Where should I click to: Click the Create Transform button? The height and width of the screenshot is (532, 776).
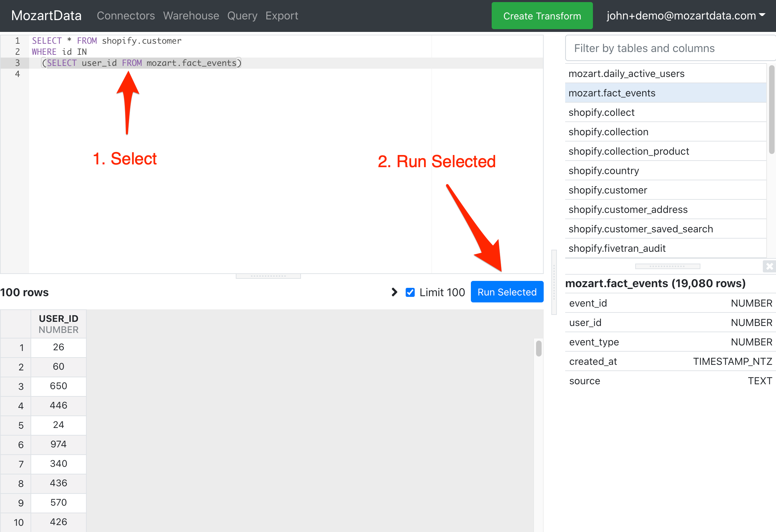542,16
